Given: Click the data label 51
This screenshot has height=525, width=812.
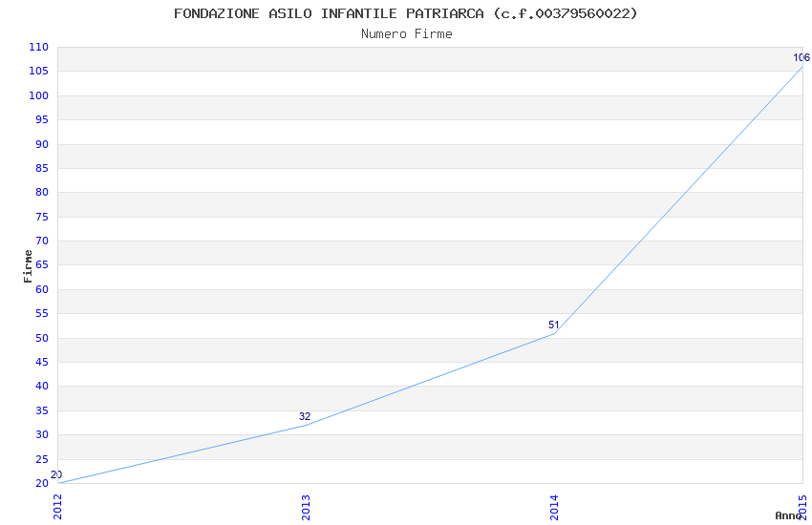Looking at the screenshot, I should pyautogui.click(x=553, y=325).
